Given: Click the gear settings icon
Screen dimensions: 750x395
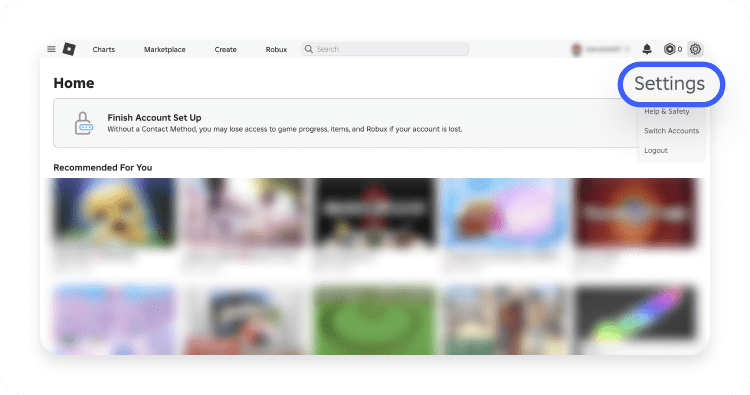Looking at the screenshot, I should coord(695,49).
